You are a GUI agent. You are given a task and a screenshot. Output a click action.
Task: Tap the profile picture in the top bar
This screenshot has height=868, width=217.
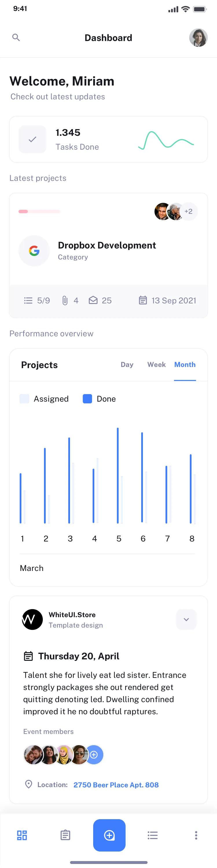click(198, 38)
